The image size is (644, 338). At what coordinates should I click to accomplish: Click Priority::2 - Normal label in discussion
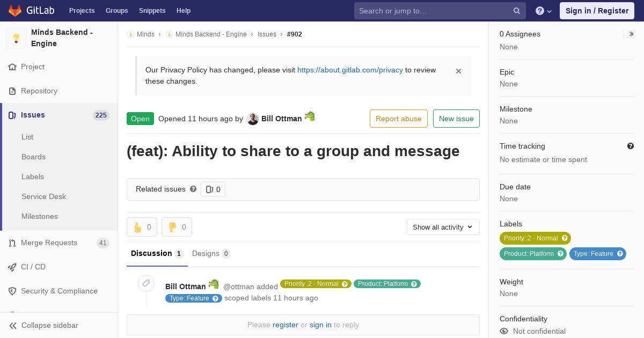pyautogui.click(x=316, y=284)
